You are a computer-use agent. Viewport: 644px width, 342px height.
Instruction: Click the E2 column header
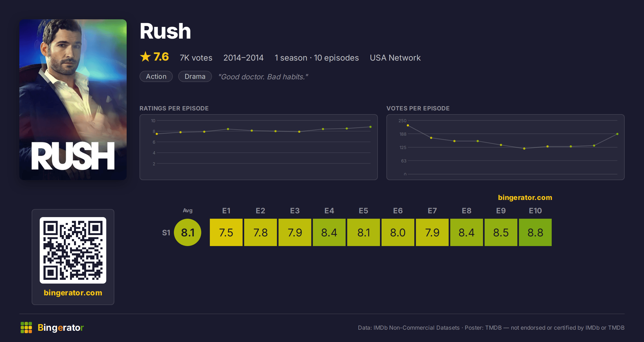(261, 211)
